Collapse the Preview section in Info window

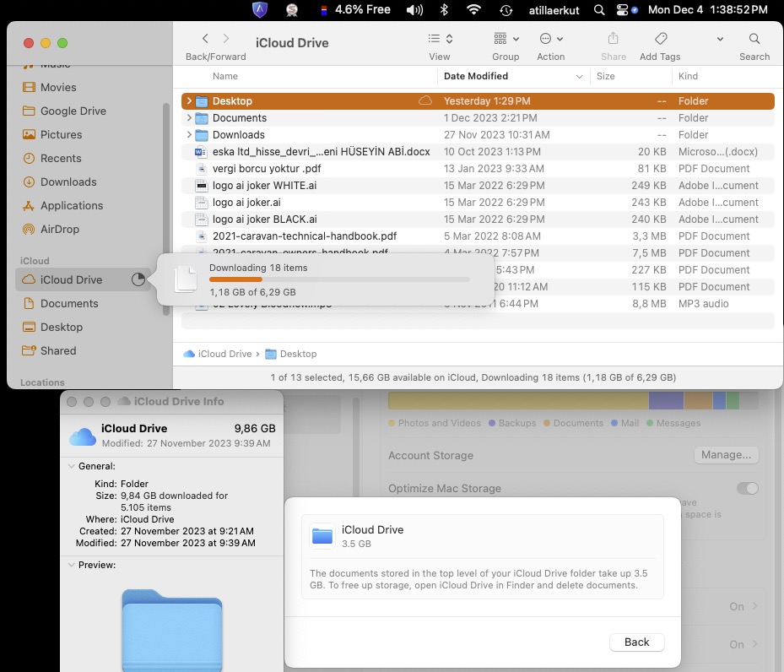tap(72, 565)
